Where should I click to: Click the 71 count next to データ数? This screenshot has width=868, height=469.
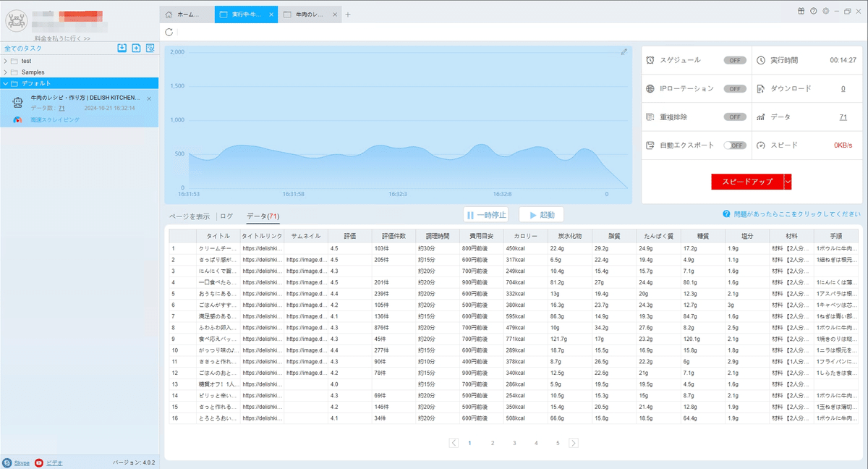(61, 108)
